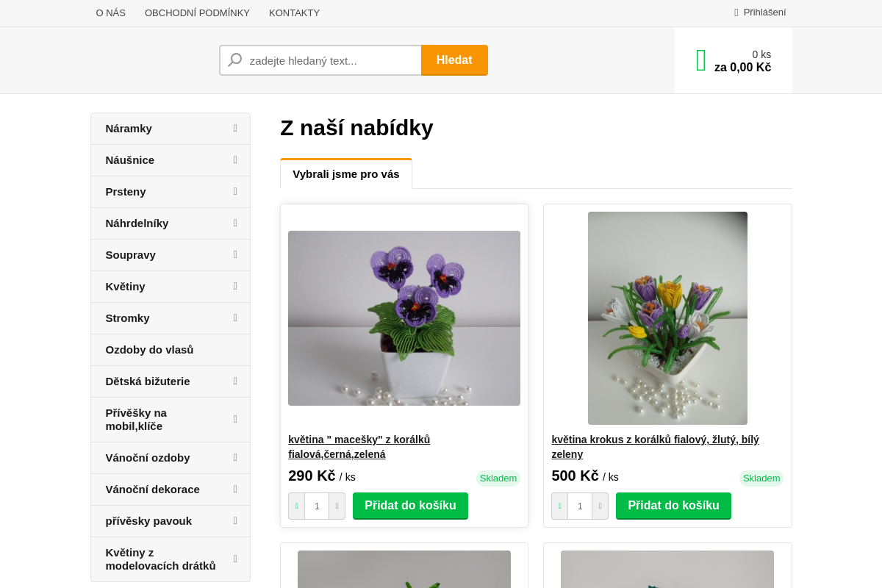The width and height of the screenshot is (882, 588).
Task: Increase quantity for krokus flower
Action: (600, 506)
